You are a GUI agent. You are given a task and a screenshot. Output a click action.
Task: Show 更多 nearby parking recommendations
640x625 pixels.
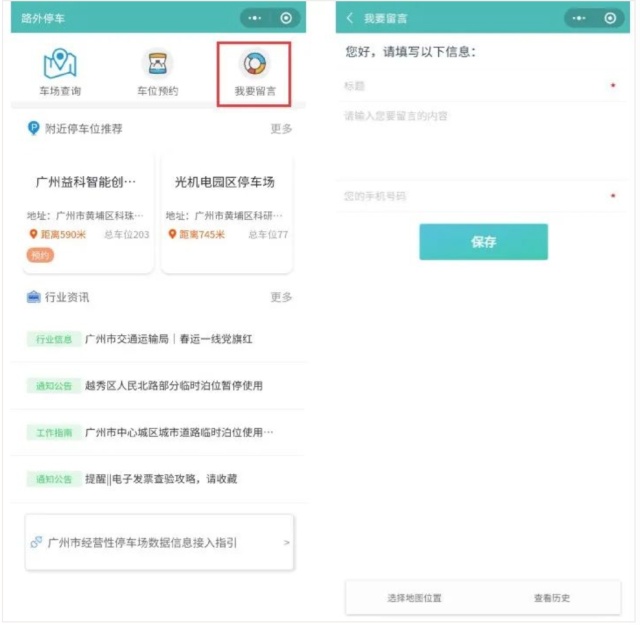point(281,129)
